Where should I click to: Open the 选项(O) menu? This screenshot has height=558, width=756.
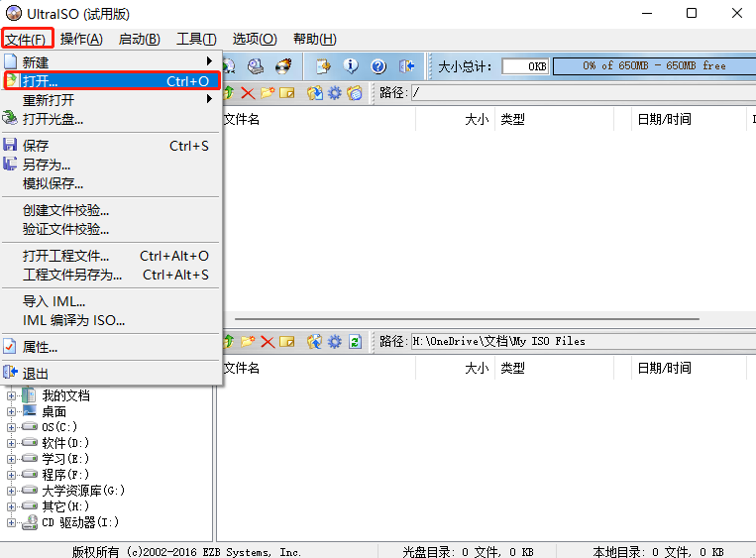click(255, 39)
